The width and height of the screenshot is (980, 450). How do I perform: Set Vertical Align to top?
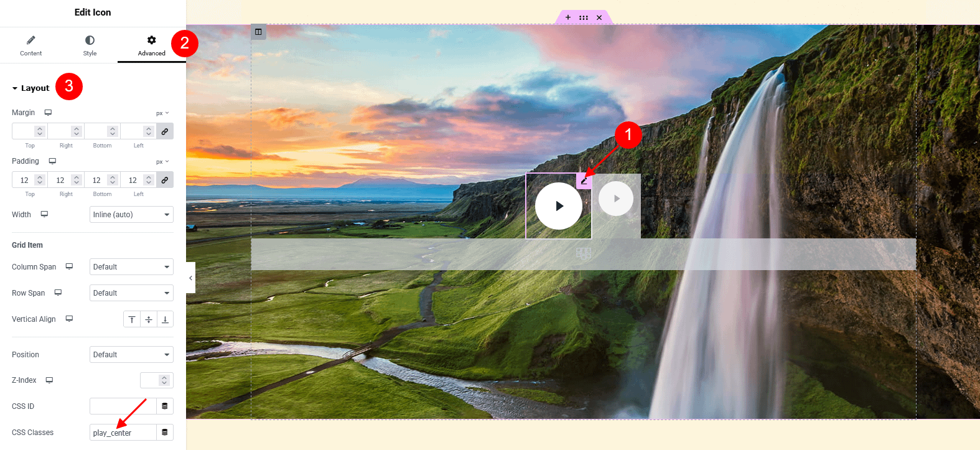(x=131, y=319)
